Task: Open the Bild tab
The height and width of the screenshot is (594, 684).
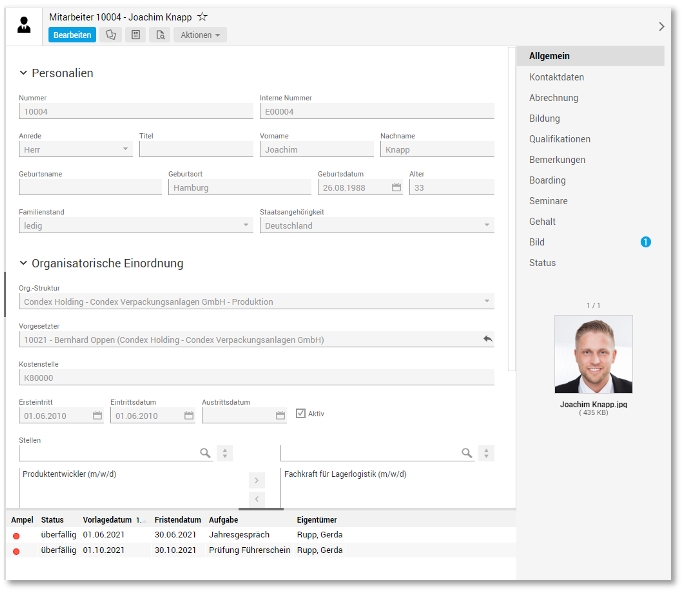Action: tap(537, 242)
